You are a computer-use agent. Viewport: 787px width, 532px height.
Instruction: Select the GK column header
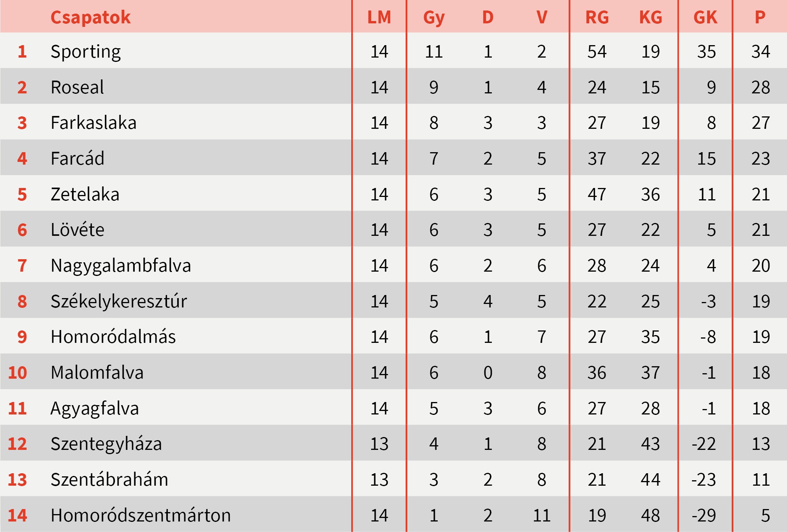705,18
